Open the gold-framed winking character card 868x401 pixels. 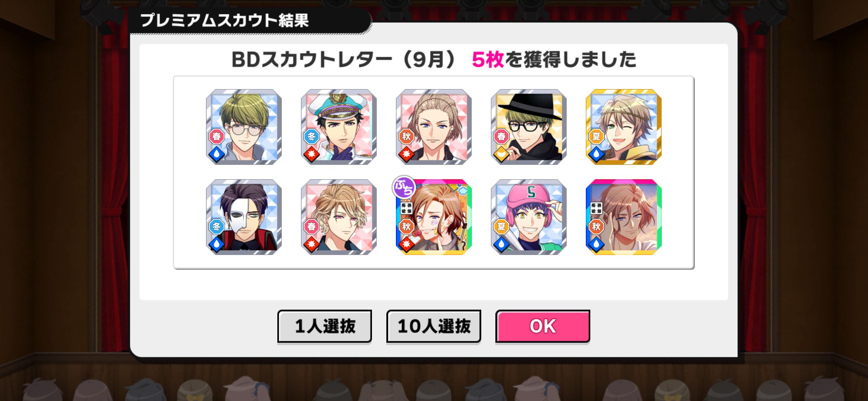point(624,127)
